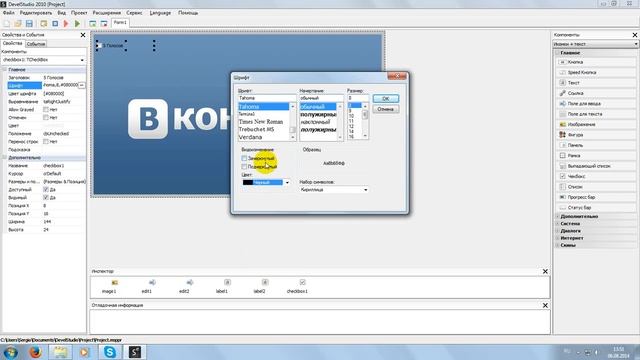Open Skype from the taskbar
This screenshot has height=360, width=640.
coord(109,352)
